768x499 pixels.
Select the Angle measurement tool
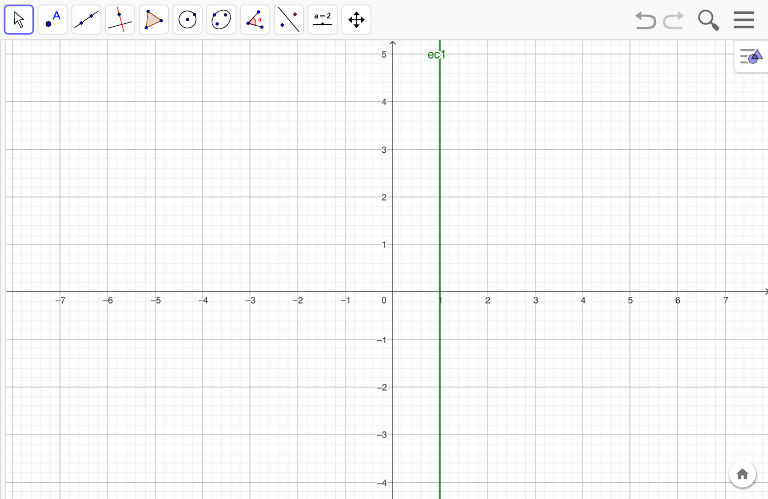click(255, 20)
